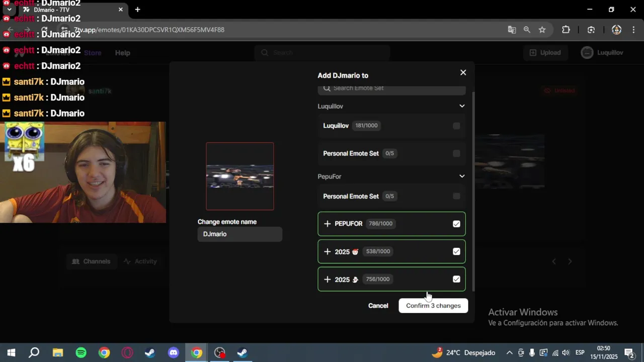644x362 pixels.
Task: Click next page arrow behind dialog
Action: click(570, 261)
